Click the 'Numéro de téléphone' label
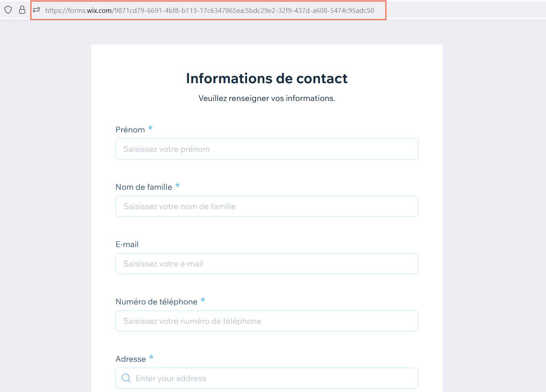The width and height of the screenshot is (546, 392). pos(156,302)
